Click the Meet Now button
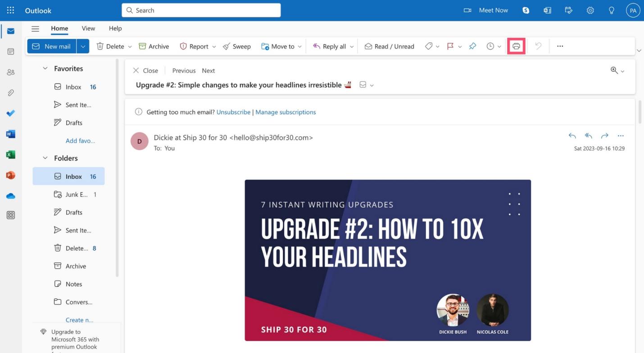The height and width of the screenshot is (353, 644). [x=486, y=10]
